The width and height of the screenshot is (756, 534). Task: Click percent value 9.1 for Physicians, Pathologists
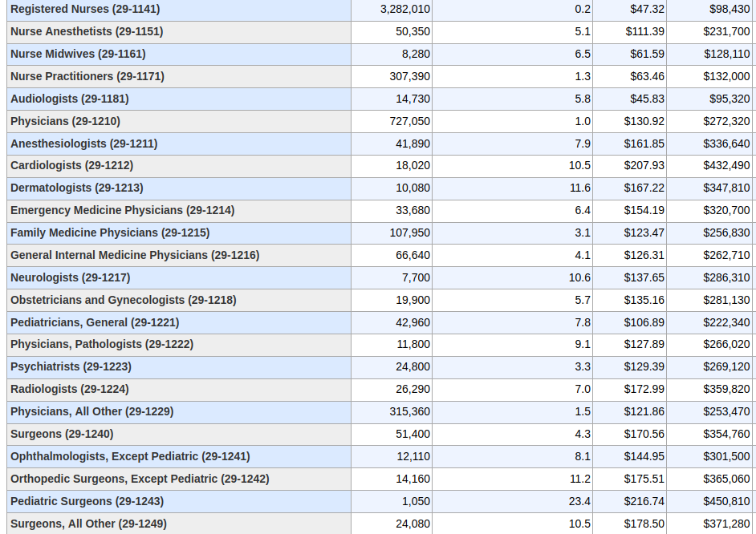583,344
